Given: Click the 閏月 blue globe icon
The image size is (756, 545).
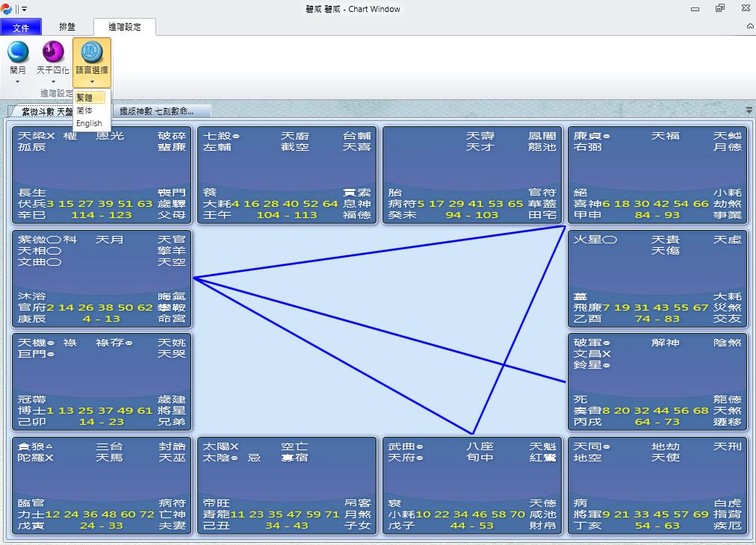Looking at the screenshot, I should click(x=18, y=52).
